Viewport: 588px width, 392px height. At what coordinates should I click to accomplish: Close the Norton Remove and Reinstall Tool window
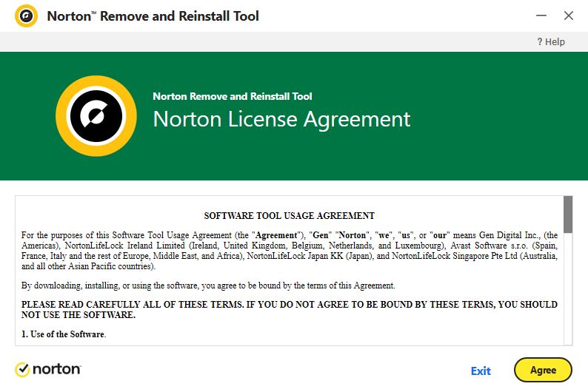click(x=569, y=16)
